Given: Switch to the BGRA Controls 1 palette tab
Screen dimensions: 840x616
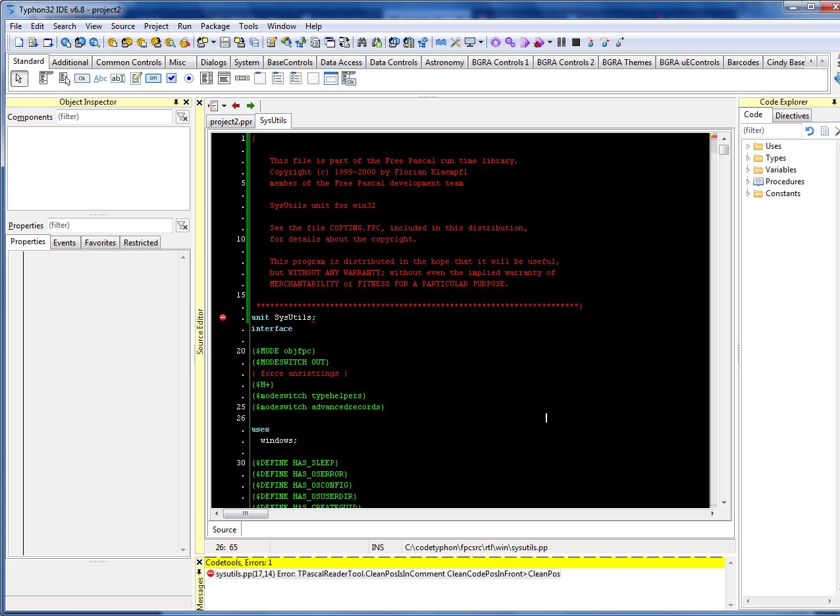Looking at the screenshot, I should point(500,63).
